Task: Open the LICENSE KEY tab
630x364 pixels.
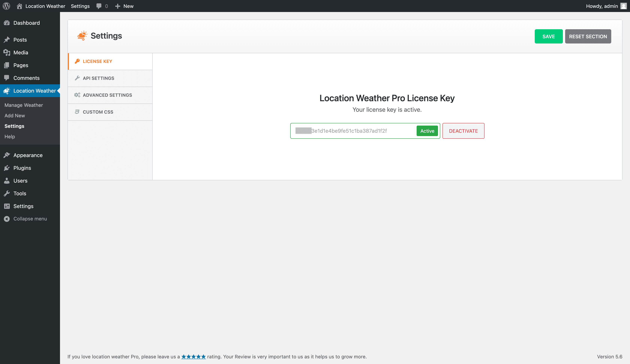Action: (110, 61)
